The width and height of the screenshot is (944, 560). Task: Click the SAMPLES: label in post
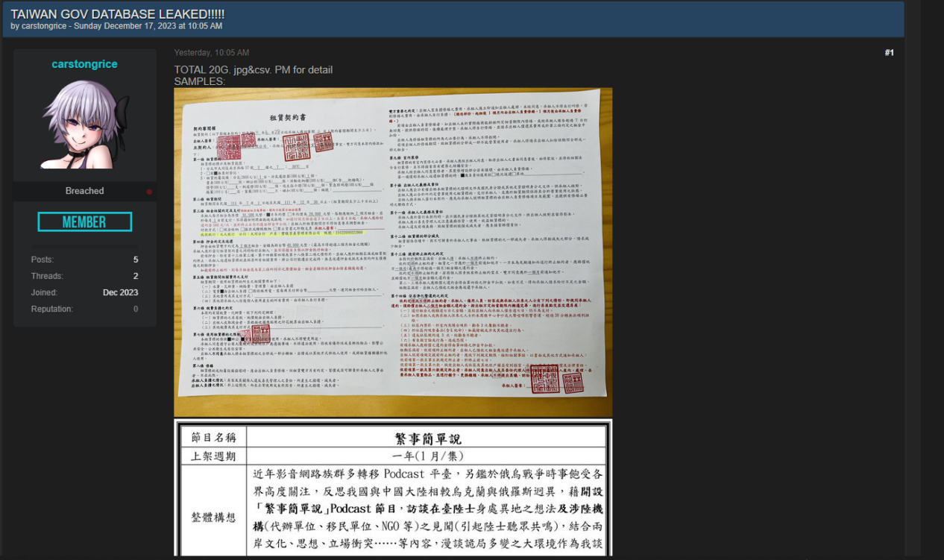click(200, 81)
